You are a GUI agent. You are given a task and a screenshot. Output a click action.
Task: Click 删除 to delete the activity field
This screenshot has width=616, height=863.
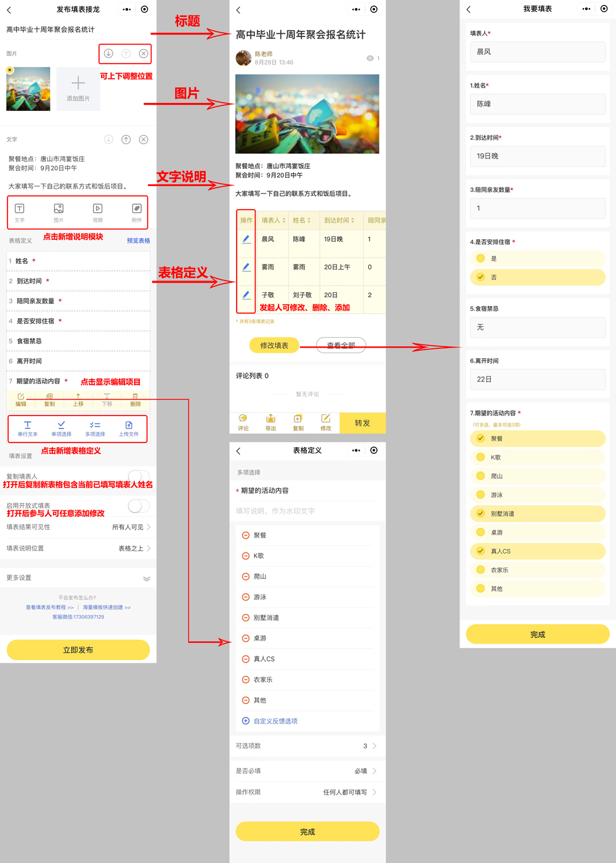tap(136, 400)
